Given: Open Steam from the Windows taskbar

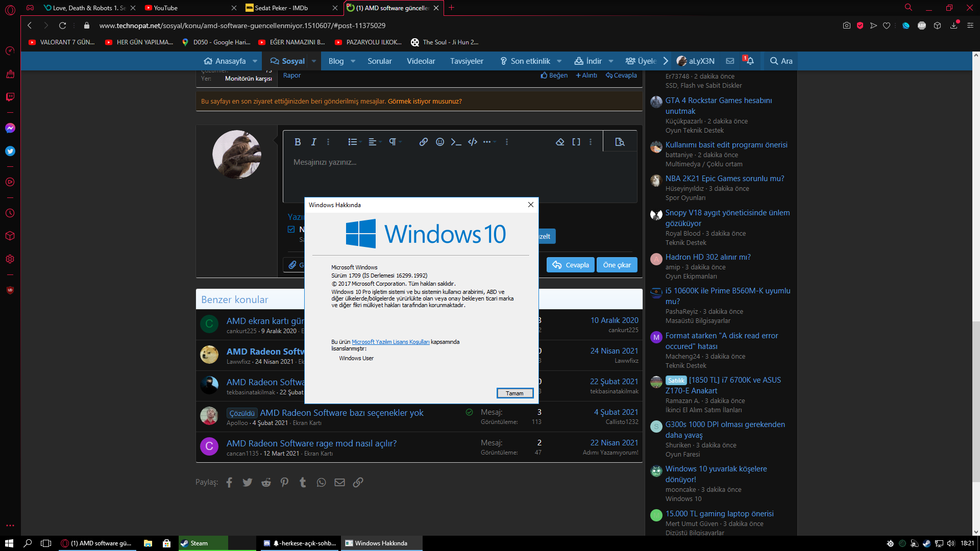Looking at the screenshot, I should click(x=199, y=543).
